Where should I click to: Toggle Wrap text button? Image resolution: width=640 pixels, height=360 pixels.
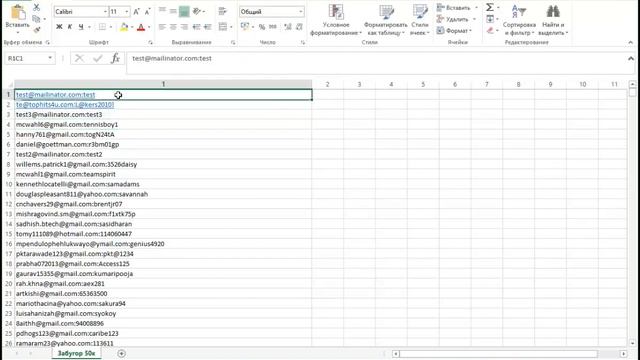222,11
